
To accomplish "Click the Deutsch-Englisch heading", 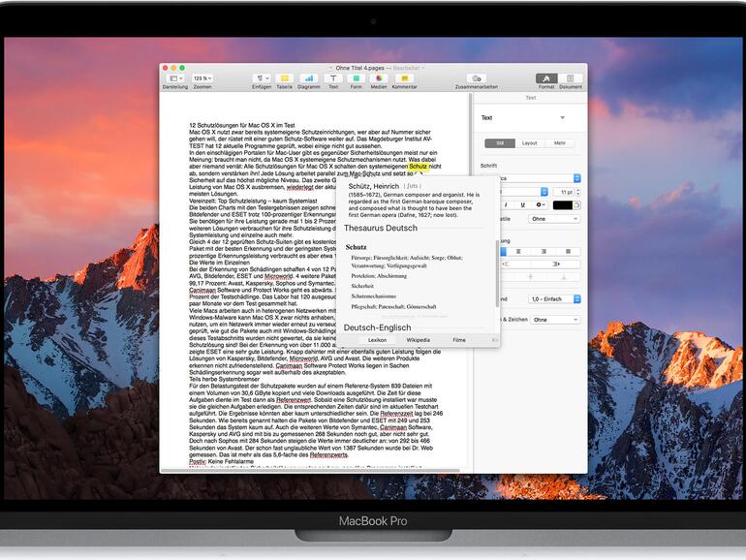I will tap(377, 327).
